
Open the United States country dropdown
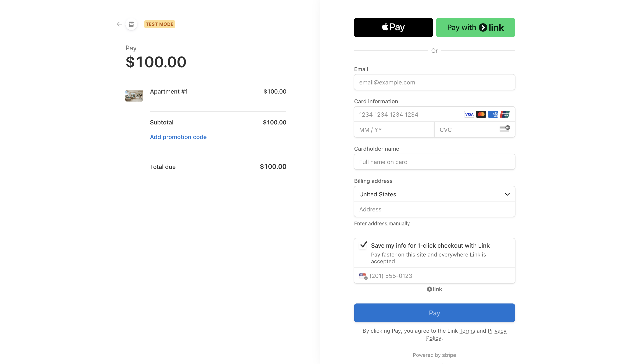434,194
